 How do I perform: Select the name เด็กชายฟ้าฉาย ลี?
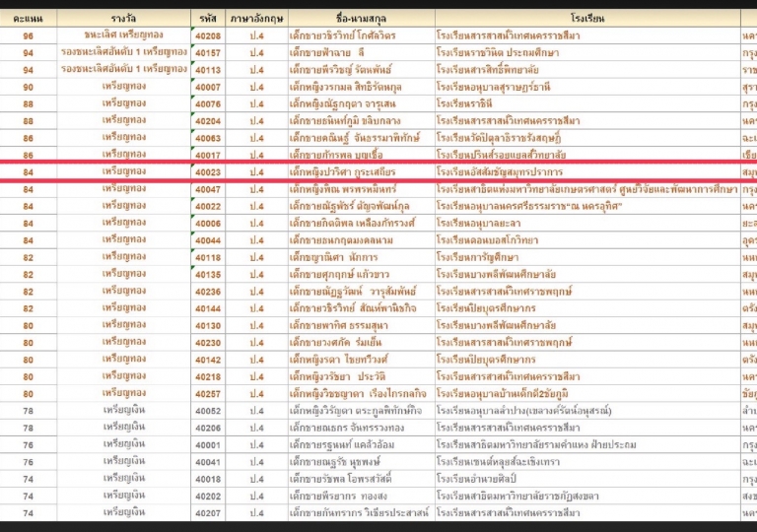[x=362, y=52]
